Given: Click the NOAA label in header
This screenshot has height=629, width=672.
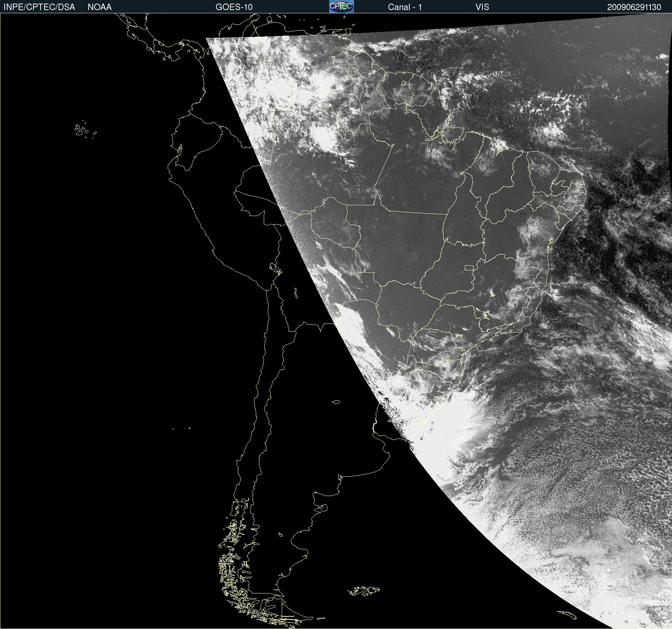Looking at the screenshot, I should click(x=100, y=7).
